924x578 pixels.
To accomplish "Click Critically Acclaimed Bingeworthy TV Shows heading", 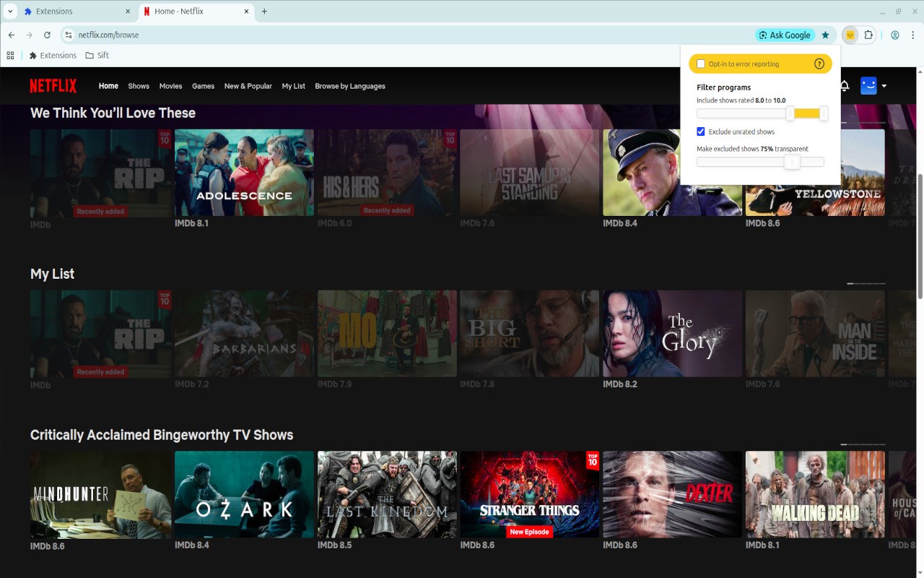I will coord(162,435).
